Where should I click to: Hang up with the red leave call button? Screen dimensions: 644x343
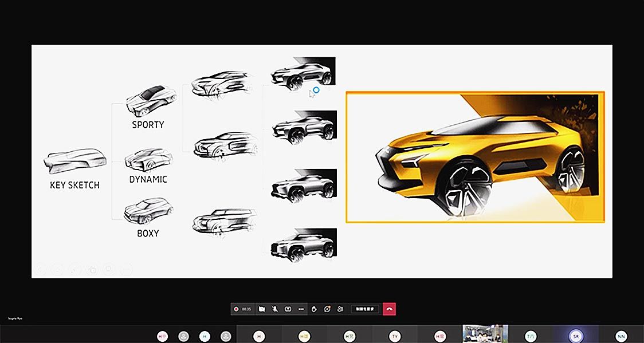click(389, 309)
